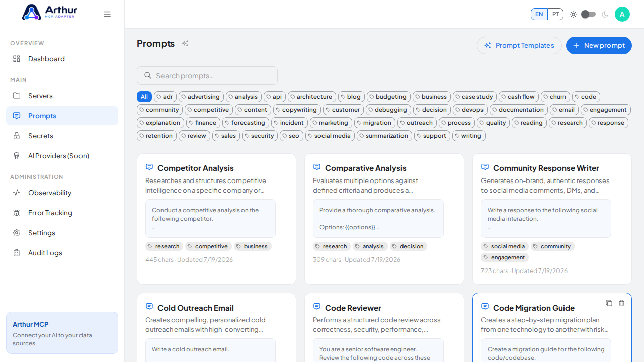Open Error Tracking in the sidebar

62,213
